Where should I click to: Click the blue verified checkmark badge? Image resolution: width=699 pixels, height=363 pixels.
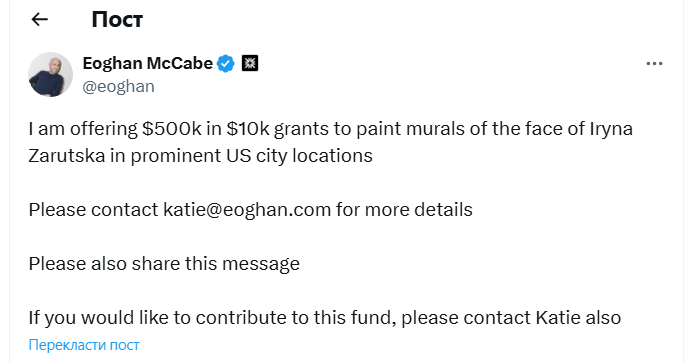coord(226,64)
